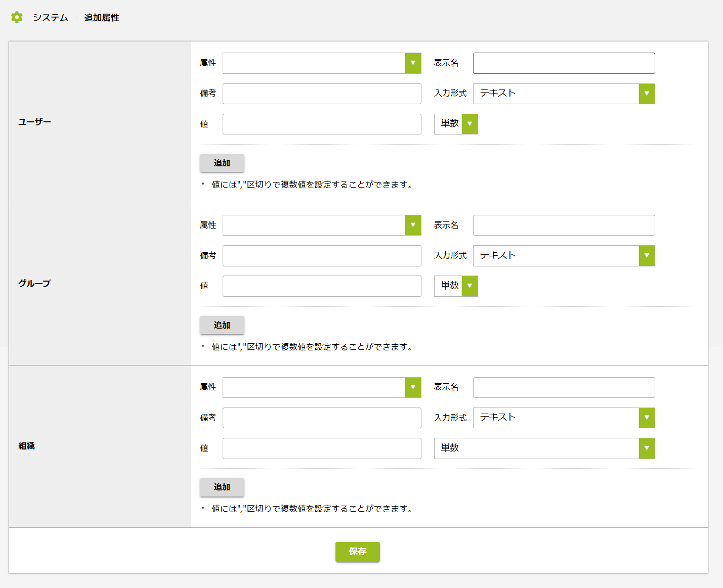
Task: Open the 組織 属性 dropdown
Action: 322,387
